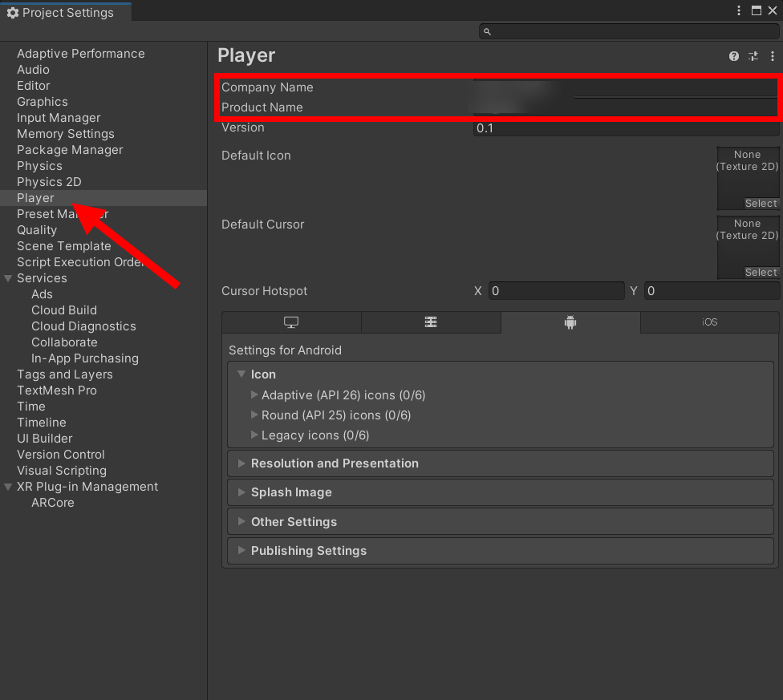This screenshot has height=700, width=783.
Task: Open Package Manager settings
Action: [x=70, y=150]
